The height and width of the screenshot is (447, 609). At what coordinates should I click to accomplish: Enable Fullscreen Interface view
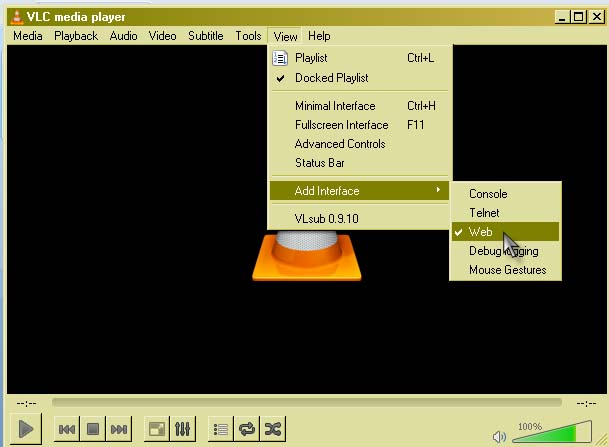pos(360,125)
